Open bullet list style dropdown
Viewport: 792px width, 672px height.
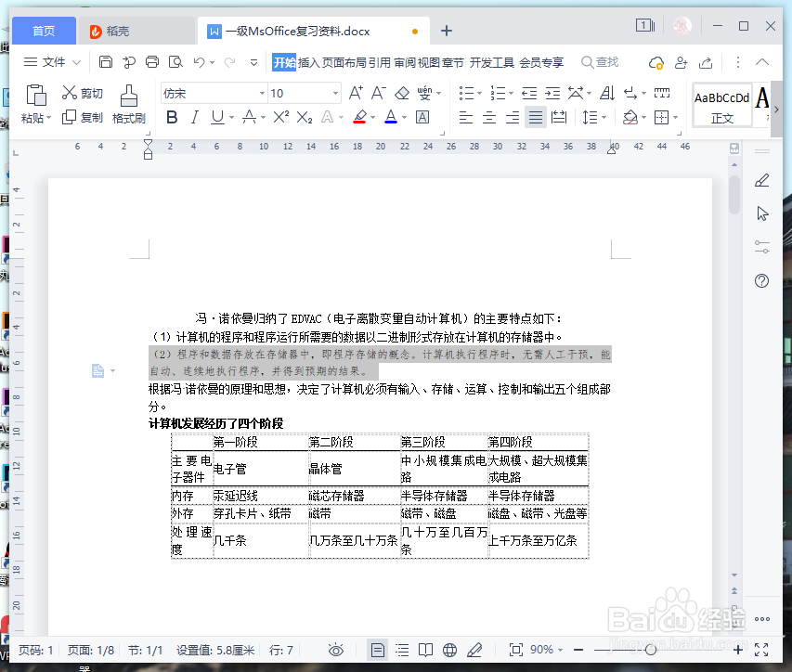pos(479,94)
